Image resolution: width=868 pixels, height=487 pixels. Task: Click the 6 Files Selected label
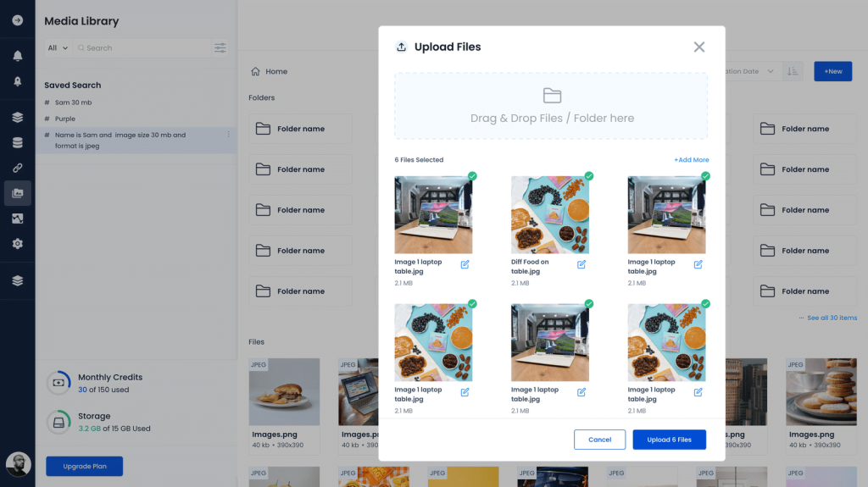pos(419,160)
